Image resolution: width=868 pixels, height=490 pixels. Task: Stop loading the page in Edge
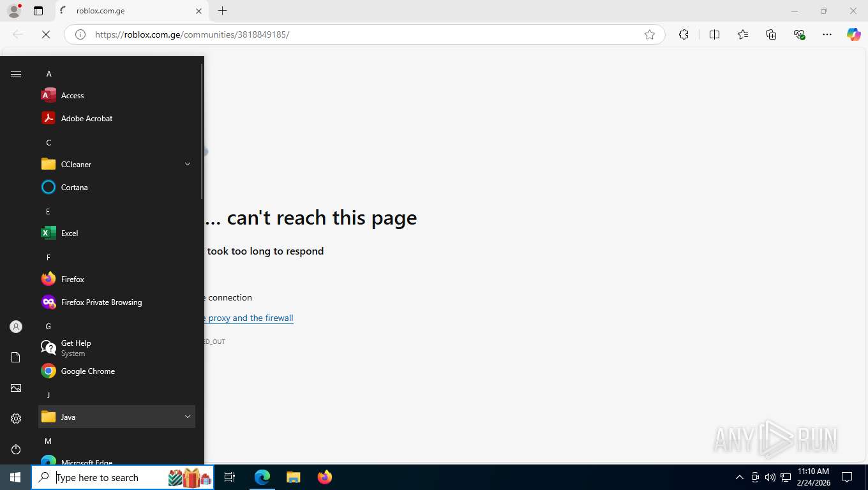coord(46,34)
